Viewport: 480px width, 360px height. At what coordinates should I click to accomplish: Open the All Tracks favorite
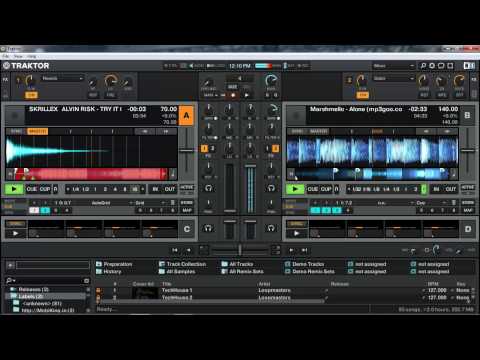point(237,264)
